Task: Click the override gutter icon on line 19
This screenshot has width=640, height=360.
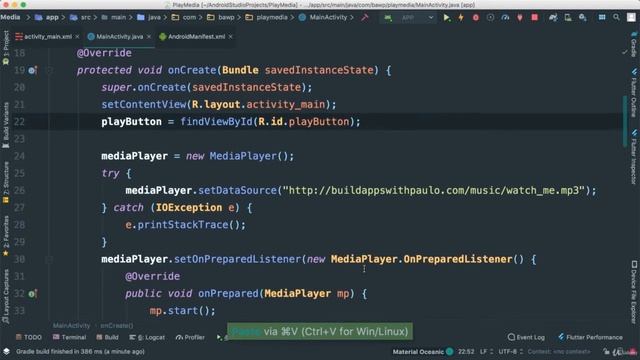Action: coord(33,70)
